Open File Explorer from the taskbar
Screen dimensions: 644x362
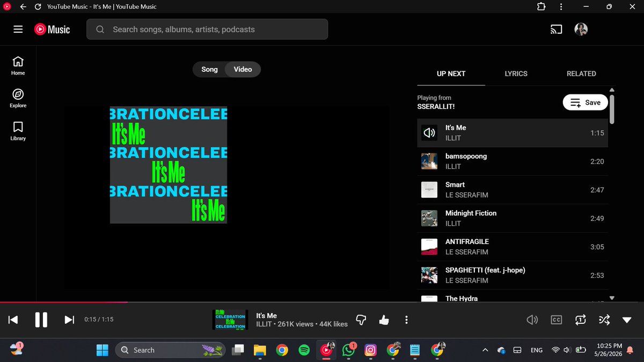pyautogui.click(x=260, y=350)
